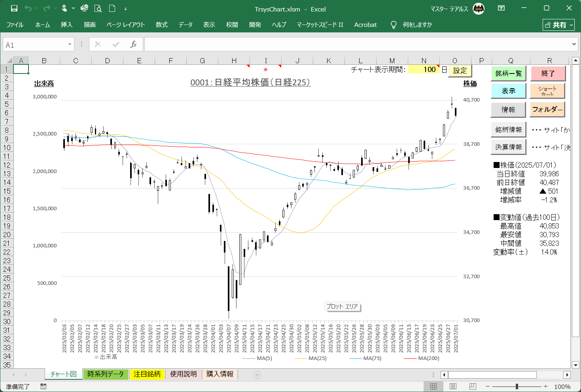Viewport: 581px width, 392px height.
Task: Expand the Name Box dropdown
Action: [70, 44]
